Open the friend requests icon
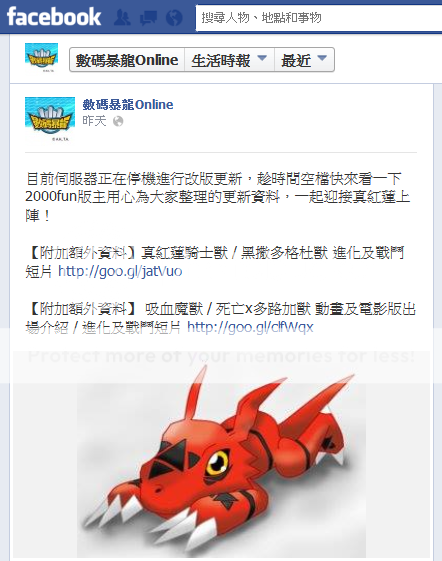Viewport: 442px width, 561px height. 122,17
